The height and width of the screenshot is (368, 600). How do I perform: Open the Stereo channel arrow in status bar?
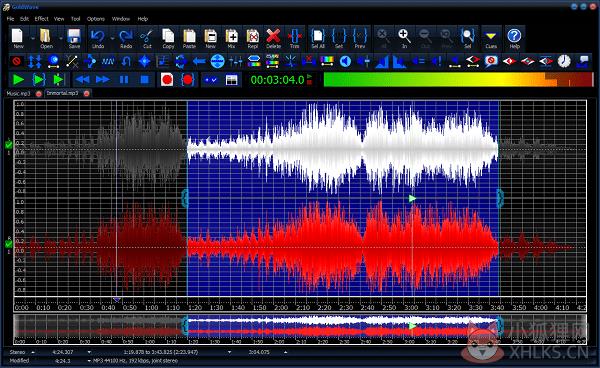(33, 352)
